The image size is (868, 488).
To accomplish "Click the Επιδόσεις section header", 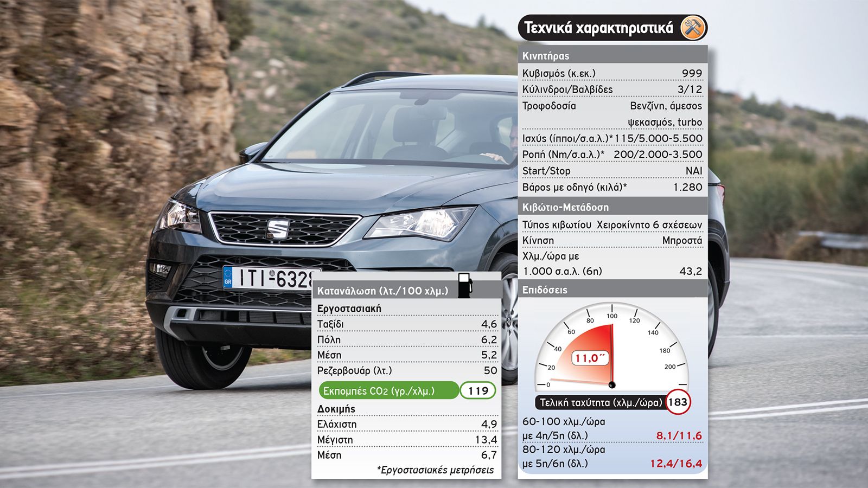I will pos(613,290).
